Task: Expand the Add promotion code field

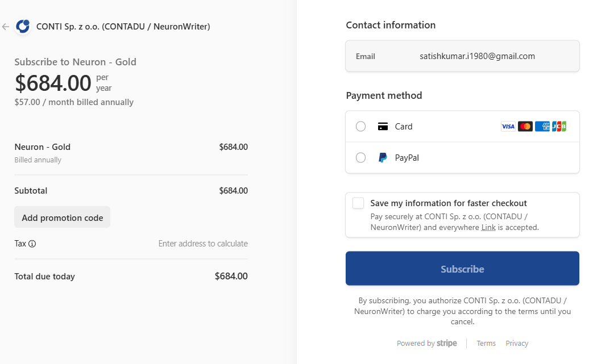Action: [62, 217]
